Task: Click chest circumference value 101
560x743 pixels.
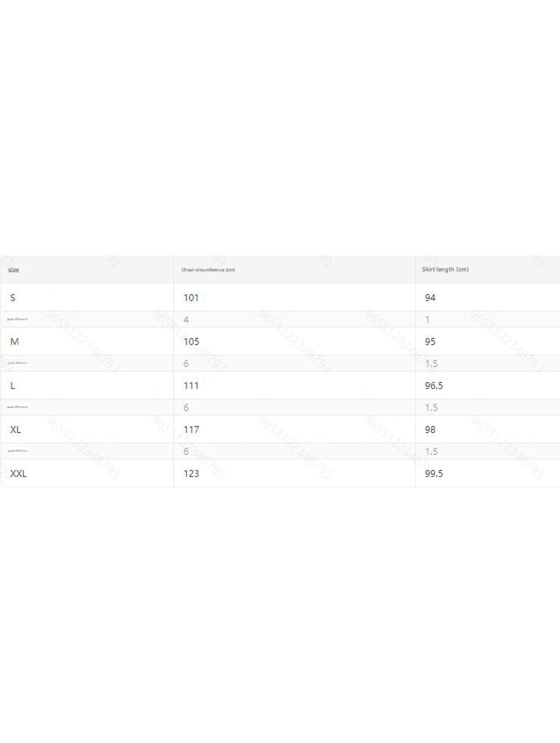Action: (191, 298)
